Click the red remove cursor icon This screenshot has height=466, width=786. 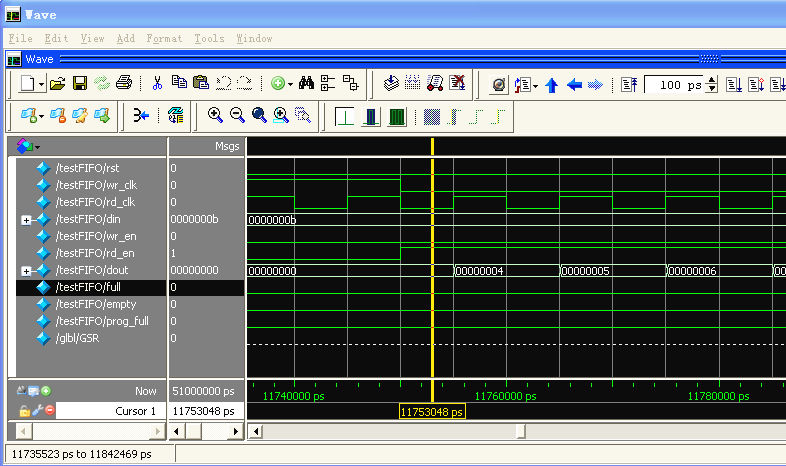pyautogui.click(x=49, y=411)
